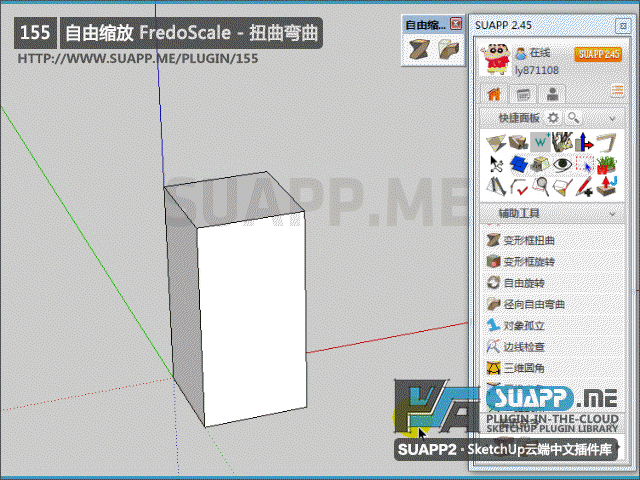The height and width of the screenshot is (480, 640).
Task: Click the blue overlapping squares icon
Action: 518,164
